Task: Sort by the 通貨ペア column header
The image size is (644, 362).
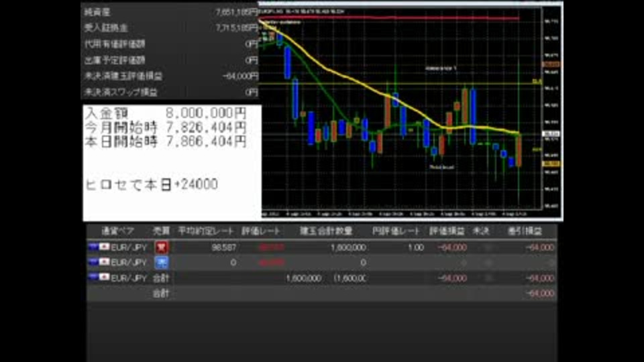Action: (x=117, y=231)
